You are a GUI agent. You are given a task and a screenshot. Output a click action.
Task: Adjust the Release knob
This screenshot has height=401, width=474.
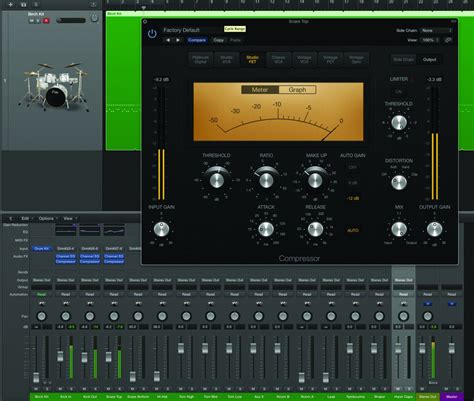(x=315, y=229)
